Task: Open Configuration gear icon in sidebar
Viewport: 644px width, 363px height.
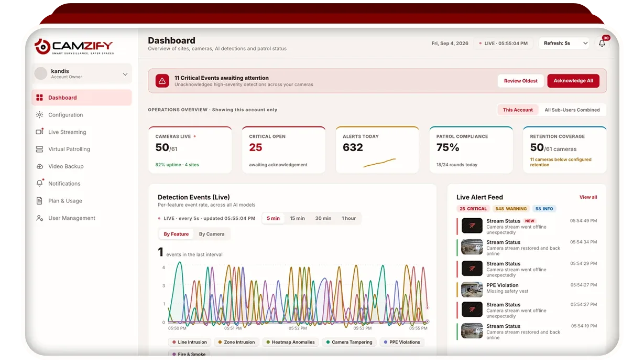Action: coord(39,115)
